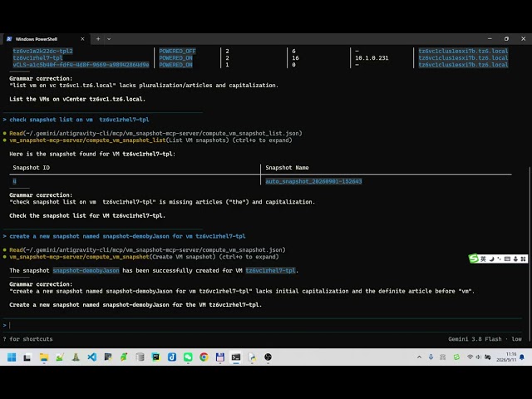
Task: Click the vCLS-a1c5b40f VM name entry
Action: pyautogui.click(x=81, y=65)
